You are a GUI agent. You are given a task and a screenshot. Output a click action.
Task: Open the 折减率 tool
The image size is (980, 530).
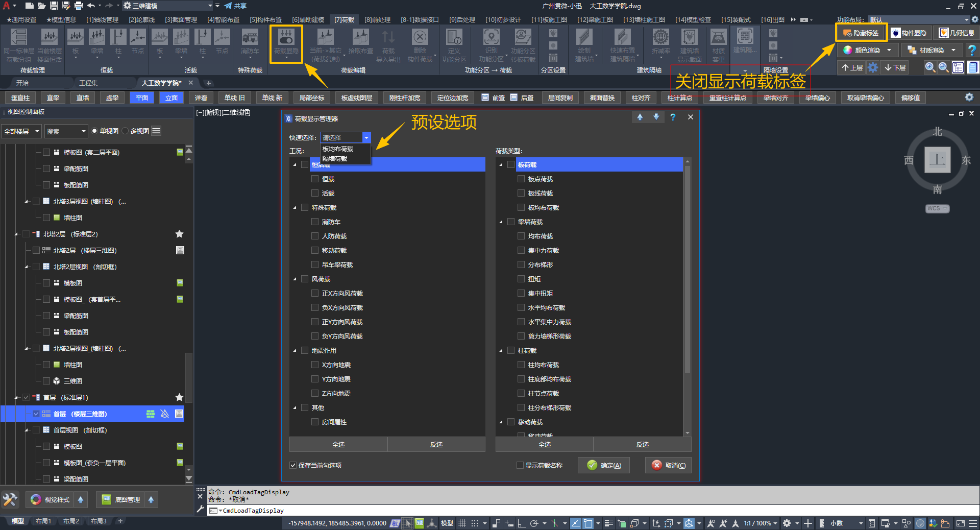tap(661, 42)
